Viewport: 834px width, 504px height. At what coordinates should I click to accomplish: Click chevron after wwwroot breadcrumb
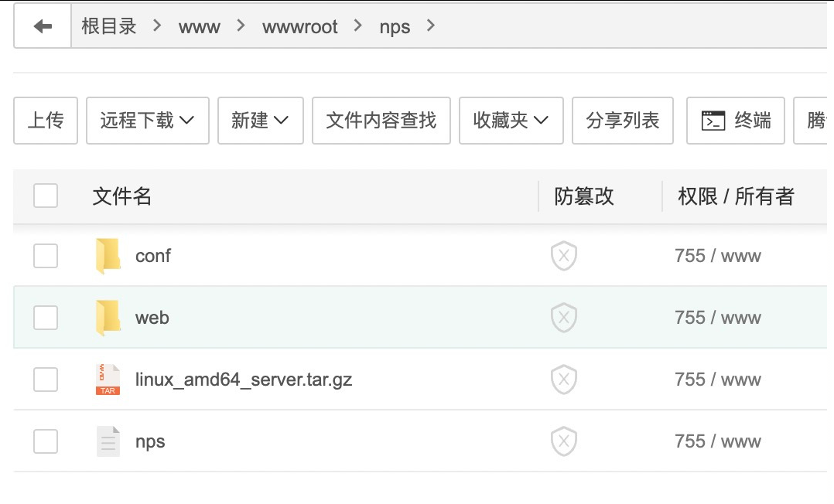pyautogui.click(x=358, y=26)
